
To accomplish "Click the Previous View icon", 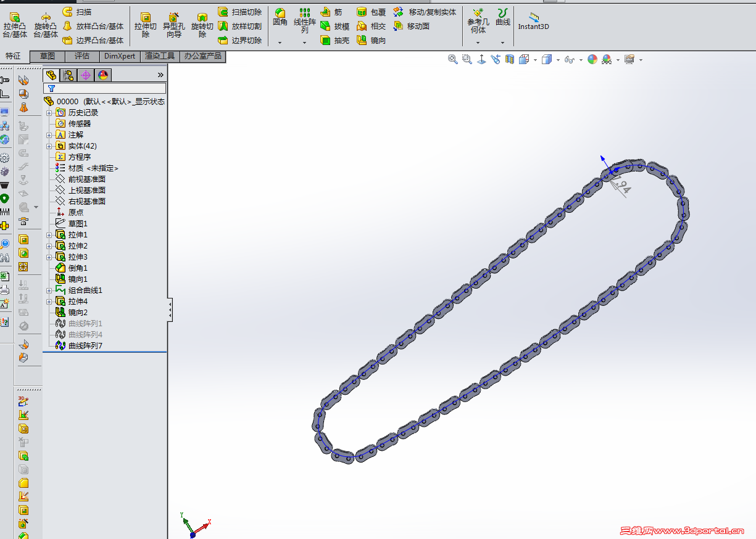I will click(x=496, y=59).
